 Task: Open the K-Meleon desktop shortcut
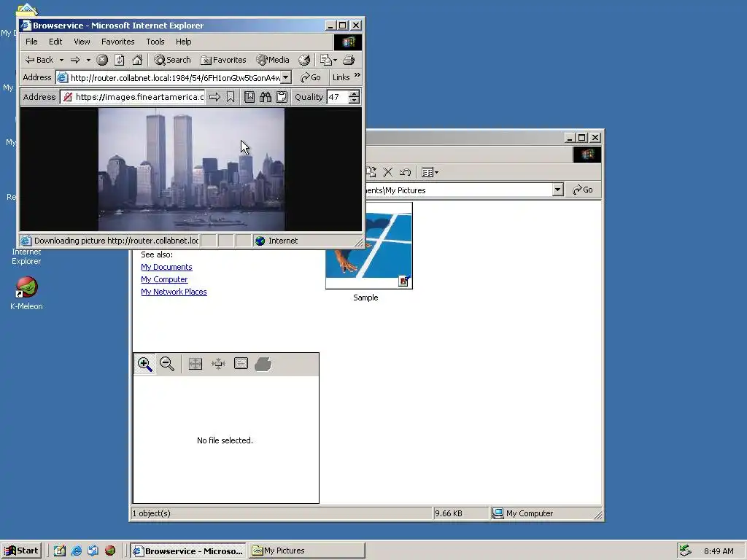[x=27, y=294]
